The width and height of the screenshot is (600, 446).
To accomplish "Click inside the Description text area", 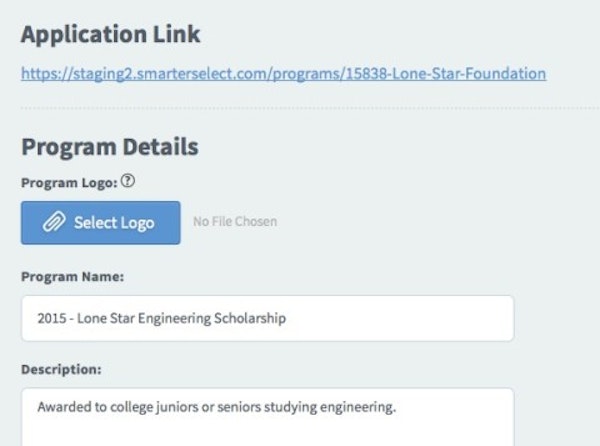I will click(267, 418).
